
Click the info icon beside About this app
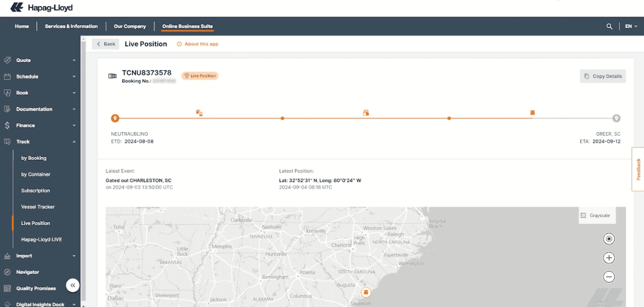(179, 44)
